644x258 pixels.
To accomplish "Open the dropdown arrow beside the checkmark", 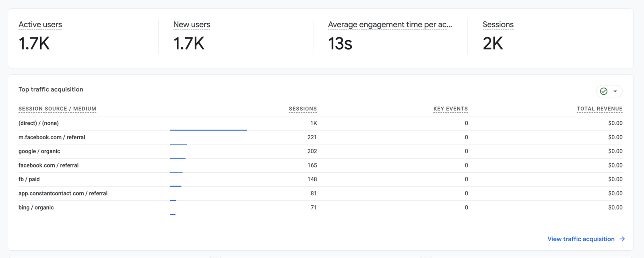I will point(615,91).
